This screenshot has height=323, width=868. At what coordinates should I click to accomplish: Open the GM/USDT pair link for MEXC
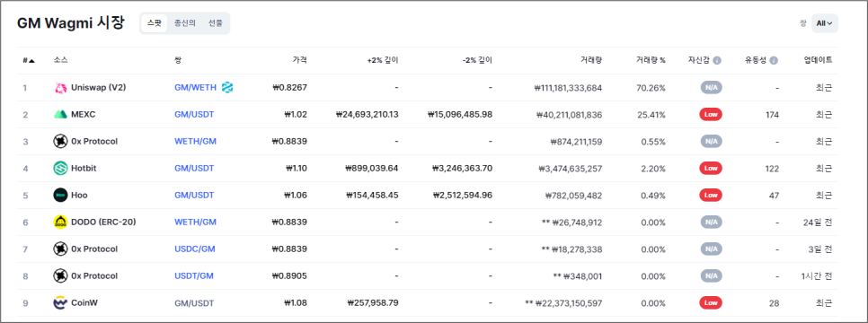click(194, 115)
